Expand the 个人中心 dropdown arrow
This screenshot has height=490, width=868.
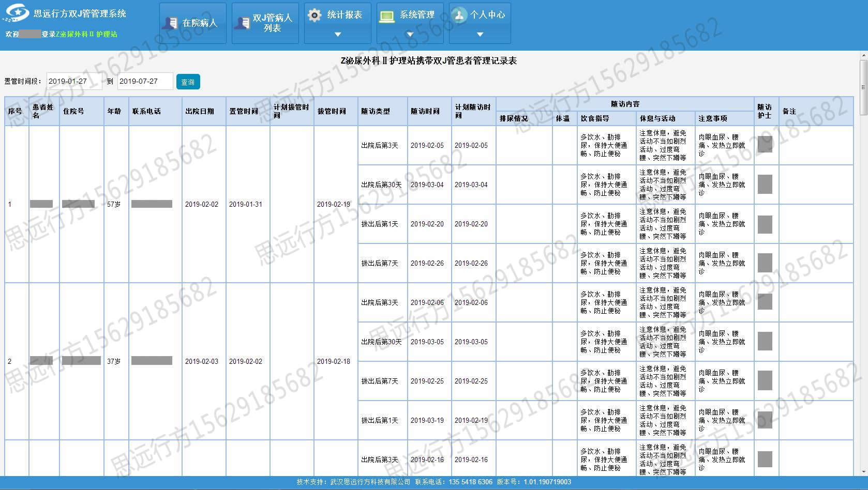[480, 35]
